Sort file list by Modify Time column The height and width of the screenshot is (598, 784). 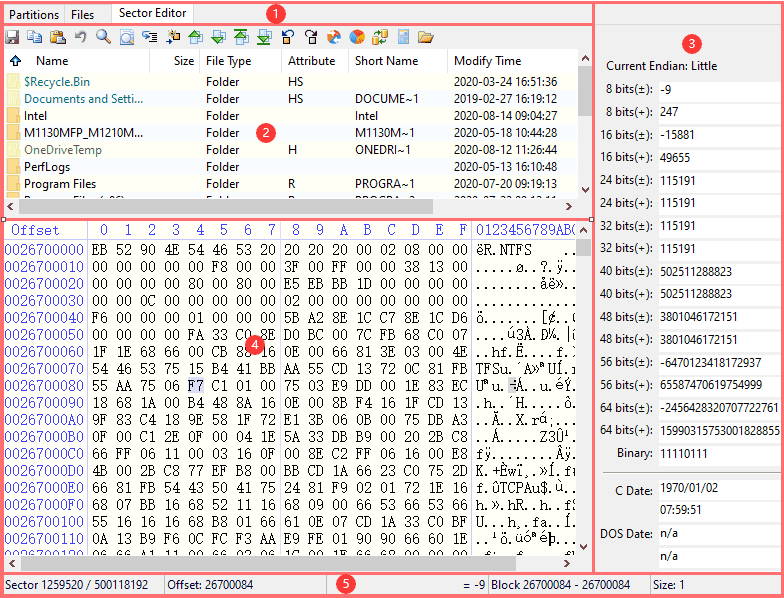tap(487, 61)
